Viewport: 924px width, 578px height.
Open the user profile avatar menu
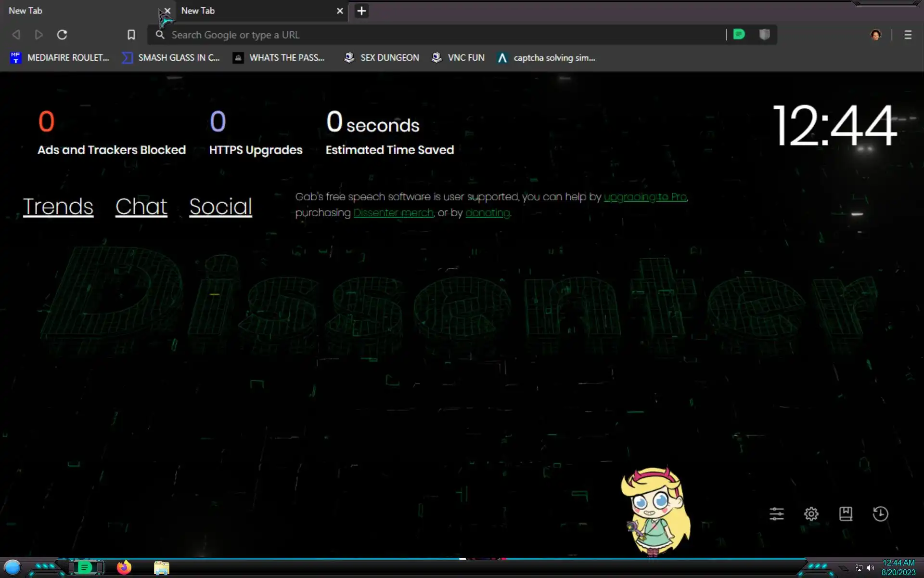(x=876, y=35)
